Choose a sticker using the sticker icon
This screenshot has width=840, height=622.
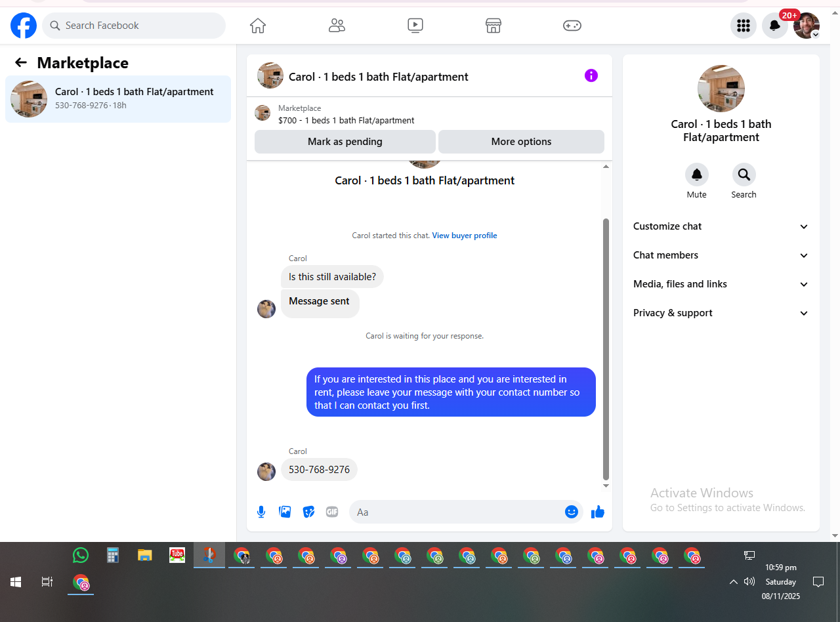pos(308,512)
